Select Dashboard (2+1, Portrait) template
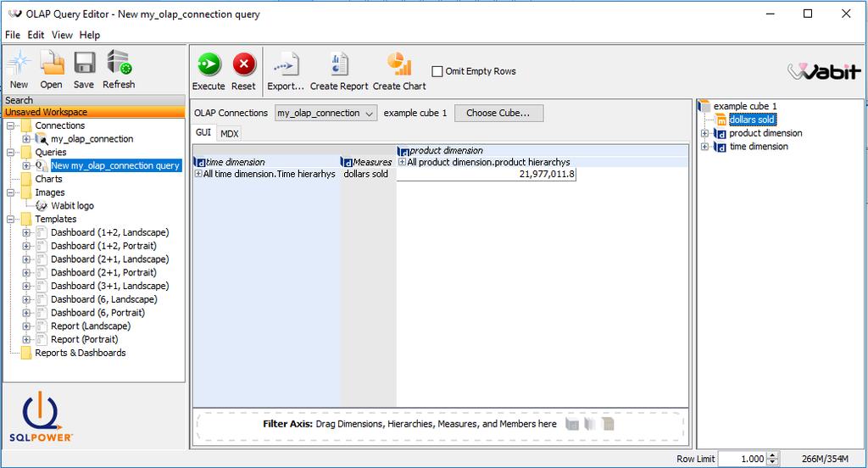 104,272
